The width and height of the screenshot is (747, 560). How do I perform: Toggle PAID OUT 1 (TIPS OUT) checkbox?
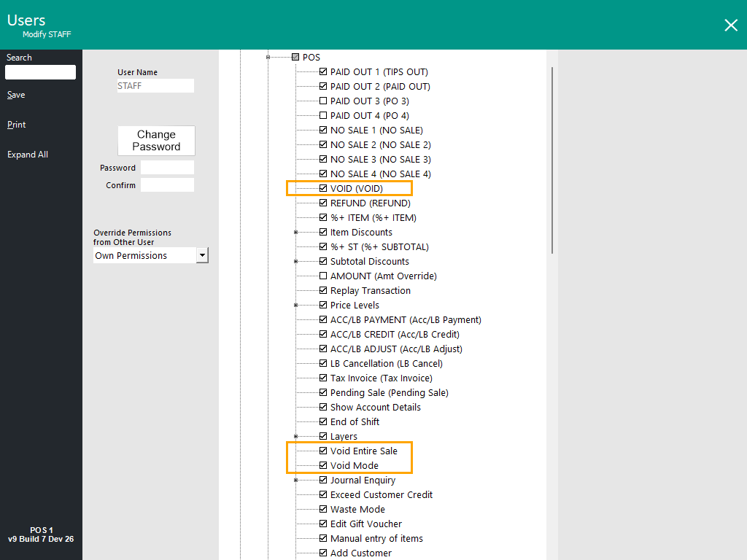coord(323,71)
